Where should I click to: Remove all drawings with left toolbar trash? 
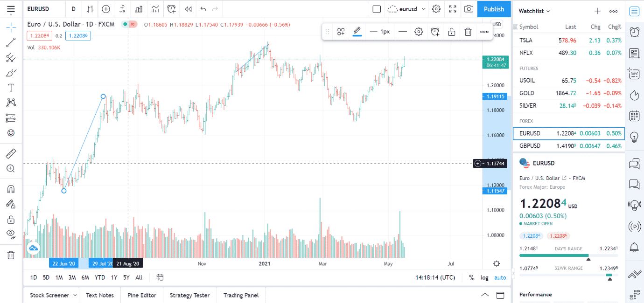[11, 255]
